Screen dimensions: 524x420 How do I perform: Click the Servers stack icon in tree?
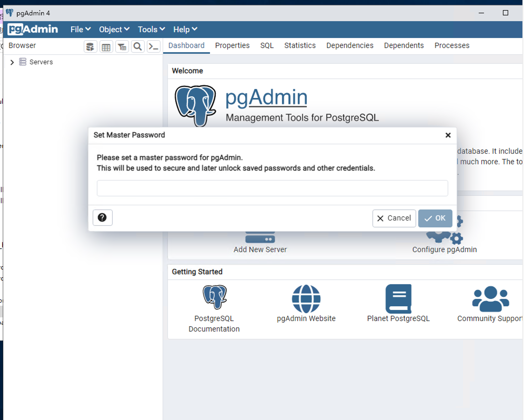click(23, 62)
